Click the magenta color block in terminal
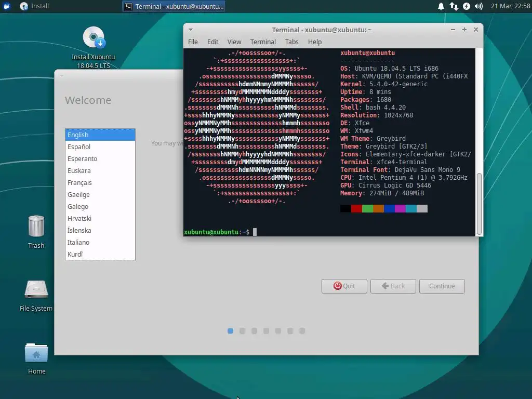The image size is (532, 399). pyautogui.click(x=401, y=208)
